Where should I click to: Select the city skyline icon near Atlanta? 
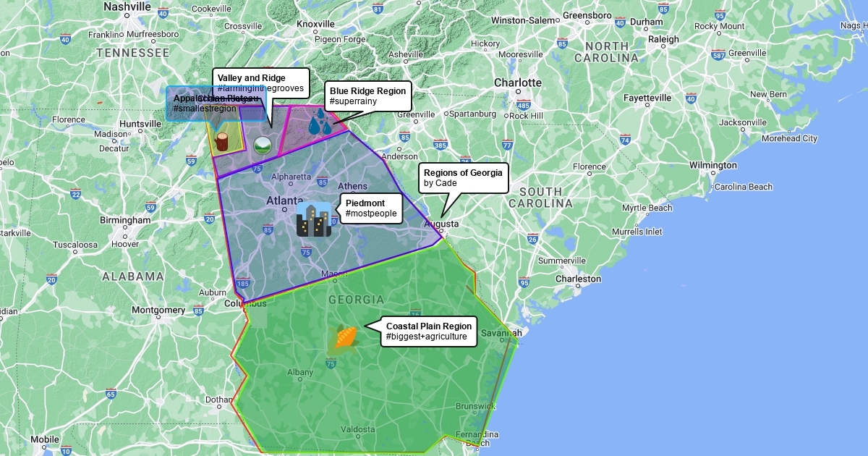coord(313,219)
